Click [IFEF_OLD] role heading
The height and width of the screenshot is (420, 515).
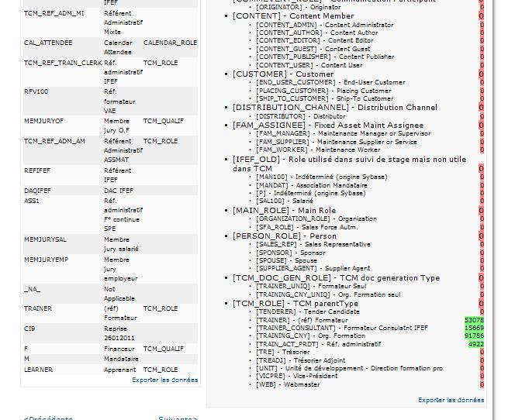pos(349,164)
